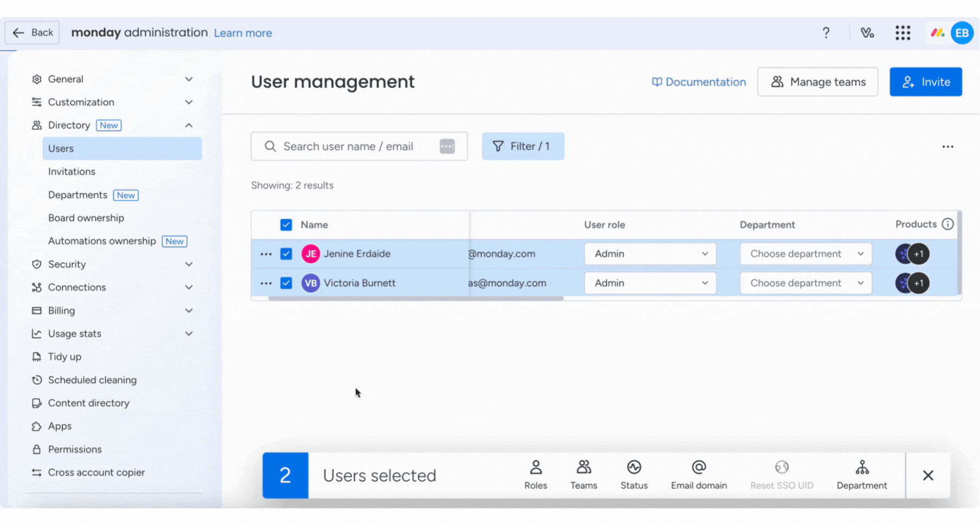The image size is (980, 525).
Task: Open the Departments page
Action: 77,195
